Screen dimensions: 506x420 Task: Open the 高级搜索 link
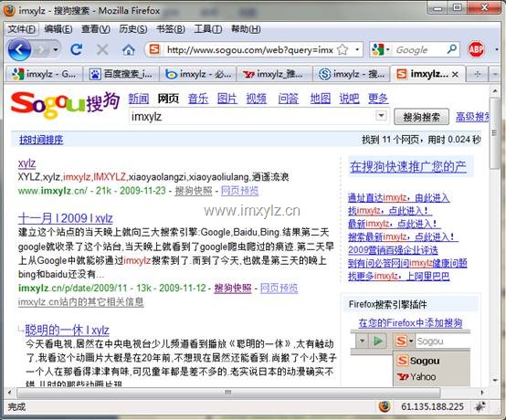pos(473,117)
